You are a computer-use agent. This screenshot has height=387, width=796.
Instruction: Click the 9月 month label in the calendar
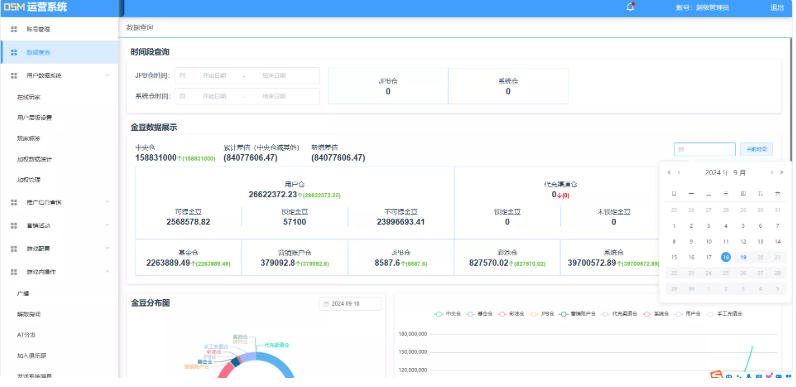click(x=739, y=173)
